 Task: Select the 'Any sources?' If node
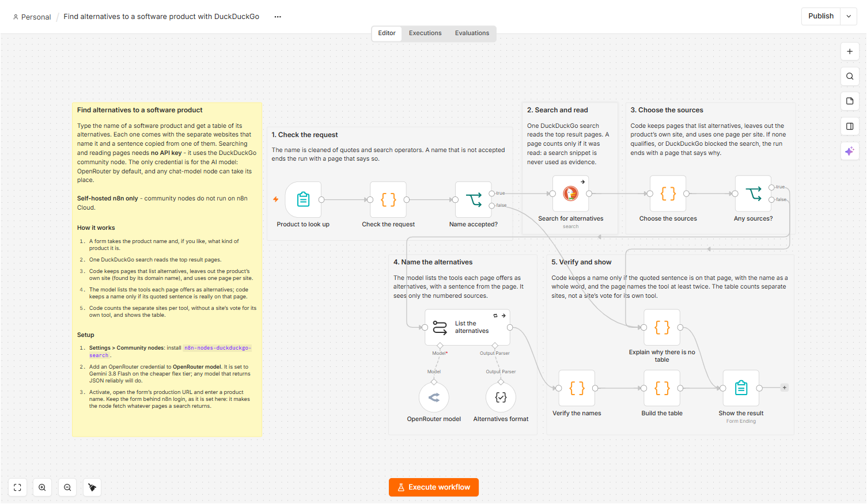tap(754, 194)
